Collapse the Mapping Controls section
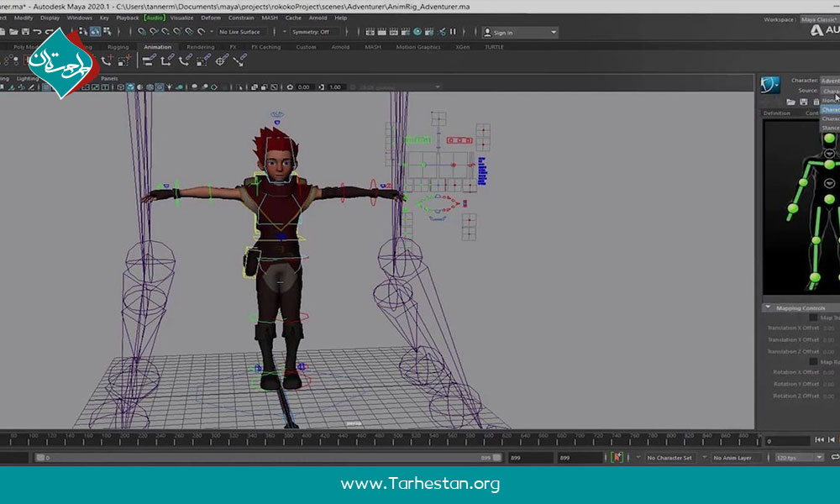The width and height of the screenshot is (840, 504). point(768,308)
